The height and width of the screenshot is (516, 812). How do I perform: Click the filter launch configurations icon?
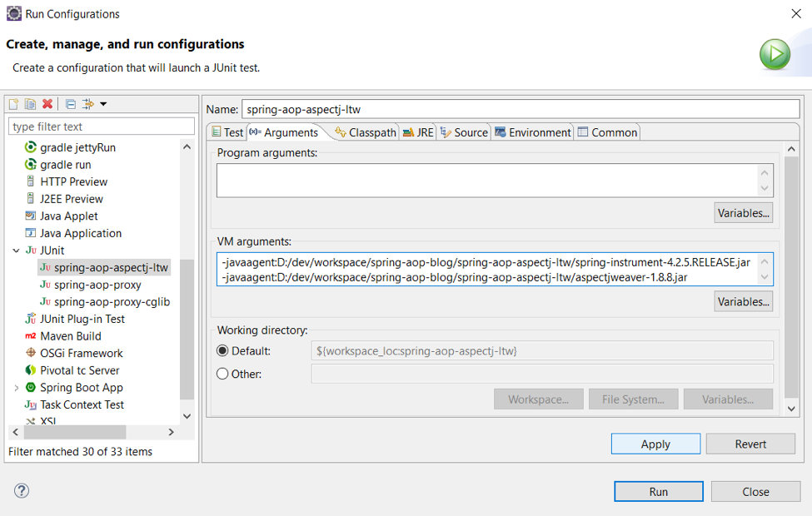click(88, 104)
